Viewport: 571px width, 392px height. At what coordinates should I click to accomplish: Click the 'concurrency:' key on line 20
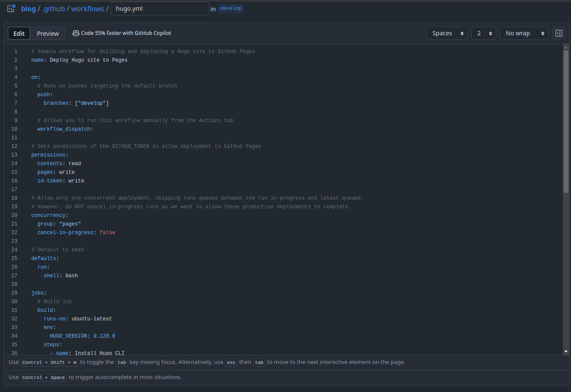pos(50,215)
